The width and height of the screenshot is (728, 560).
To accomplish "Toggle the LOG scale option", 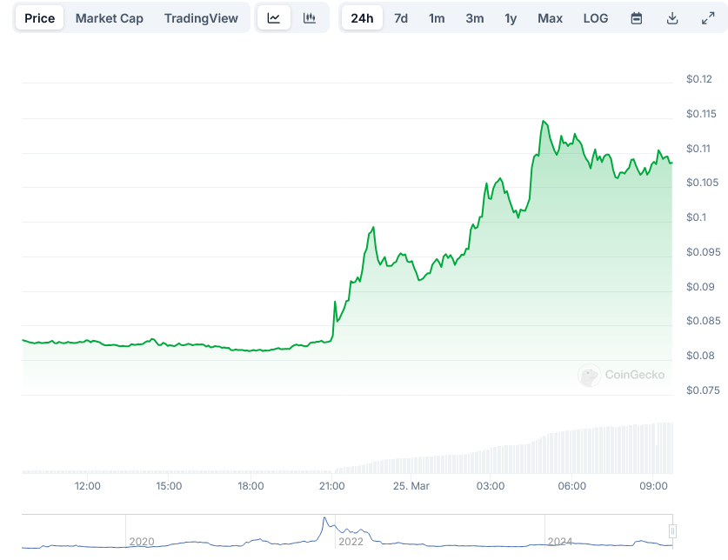I will pos(596,18).
